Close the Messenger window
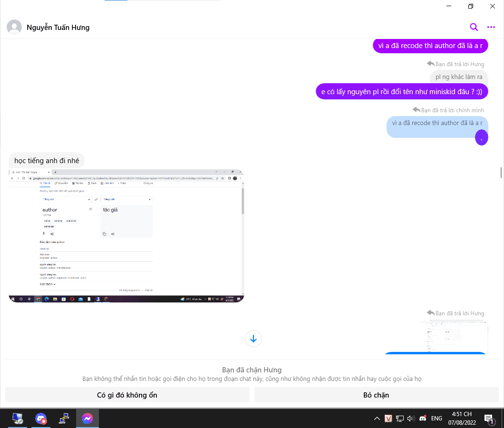The height and width of the screenshot is (428, 504). click(x=493, y=6)
